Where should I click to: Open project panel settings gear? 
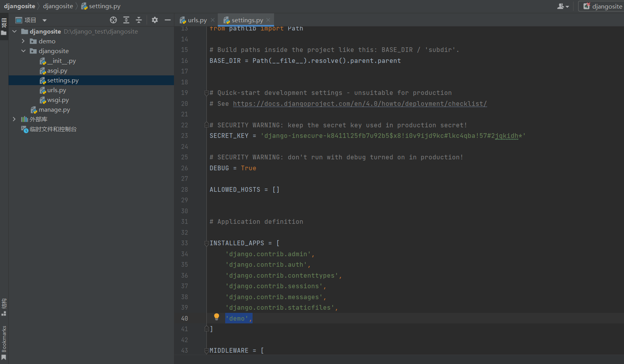tap(155, 20)
